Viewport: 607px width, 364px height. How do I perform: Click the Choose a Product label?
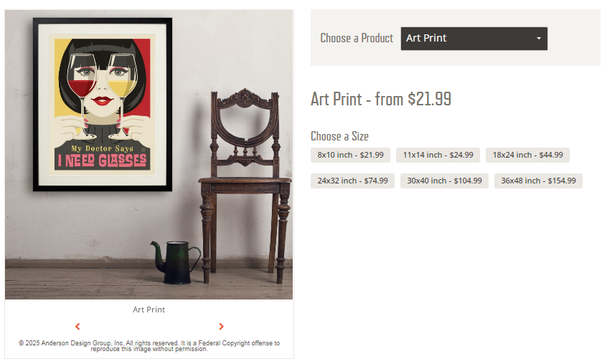coord(357,38)
